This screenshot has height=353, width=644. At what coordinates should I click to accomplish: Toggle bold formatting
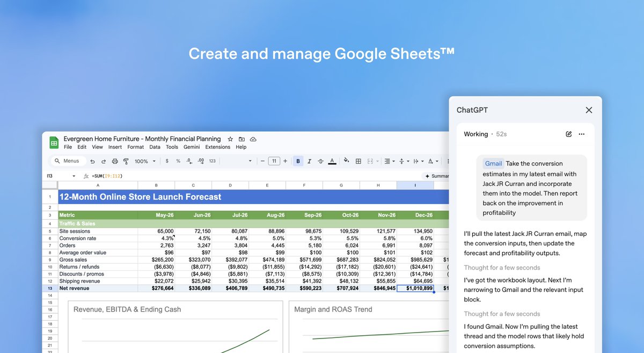[x=298, y=161]
